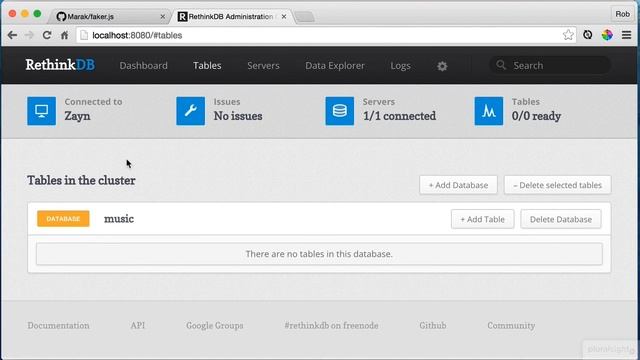Screen dimensions: 640x360
Task: Click the browser home icon
Action: (64, 35)
